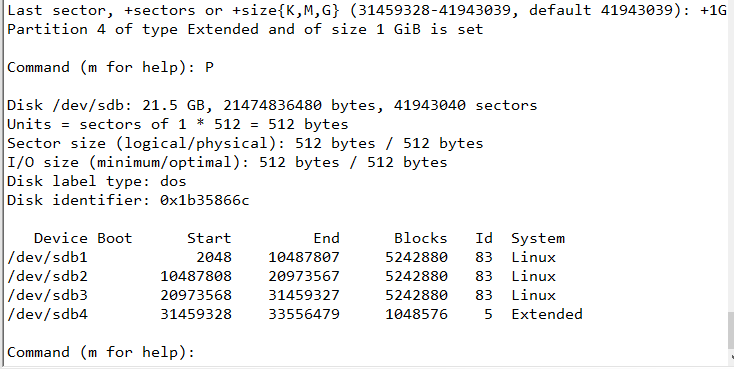734x369 pixels.
Task: Click the Blocks column header
Action: [420, 238]
